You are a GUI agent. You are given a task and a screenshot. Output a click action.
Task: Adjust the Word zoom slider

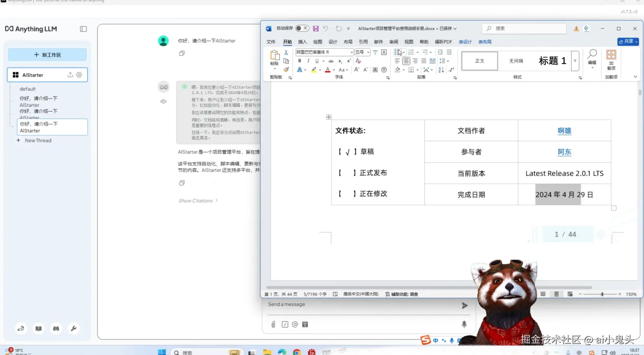602,294
